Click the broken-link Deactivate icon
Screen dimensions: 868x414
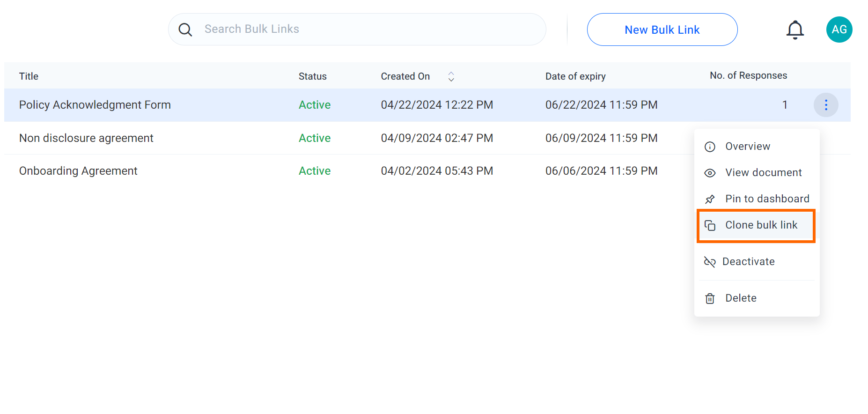point(710,262)
